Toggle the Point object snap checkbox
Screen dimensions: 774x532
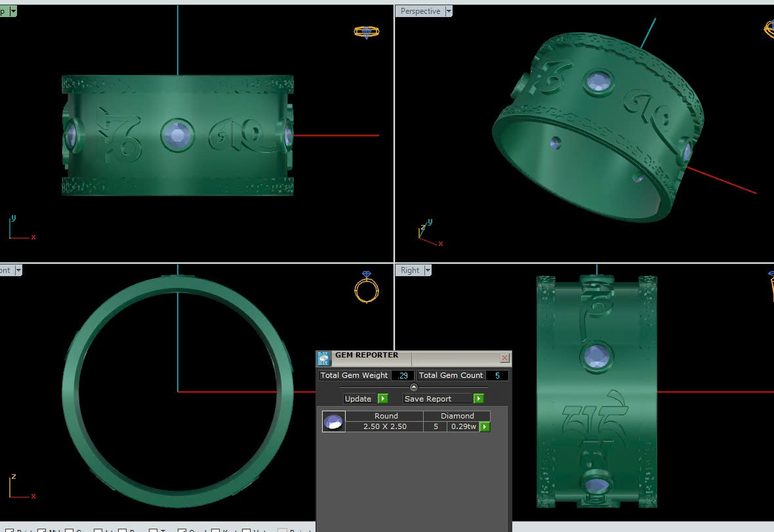tap(9, 531)
